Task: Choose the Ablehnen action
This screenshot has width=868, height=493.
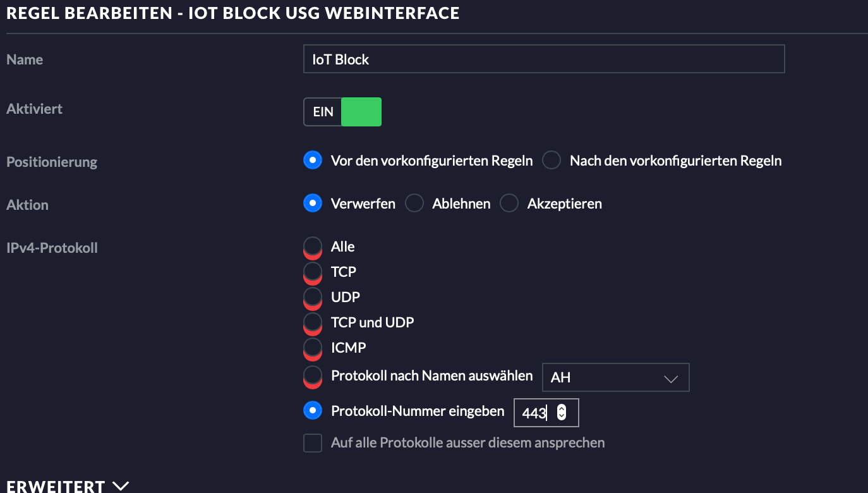Action: (414, 204)
